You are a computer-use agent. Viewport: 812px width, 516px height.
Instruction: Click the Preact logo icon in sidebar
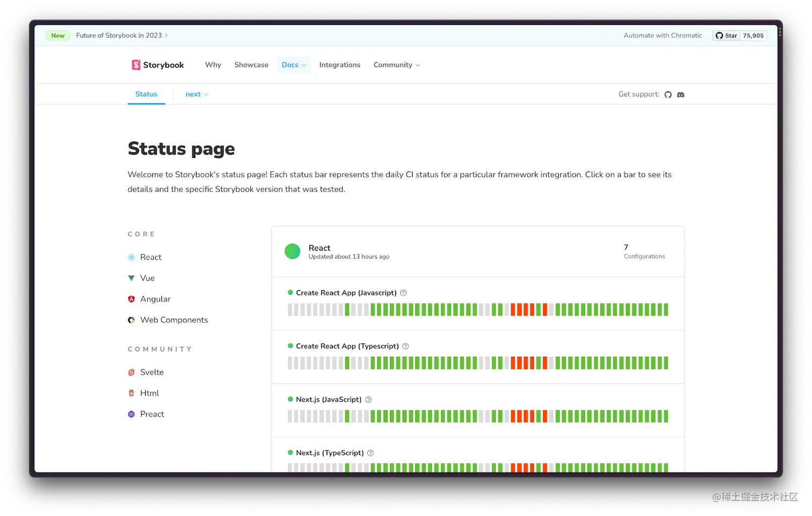click(x=131, y=414)
